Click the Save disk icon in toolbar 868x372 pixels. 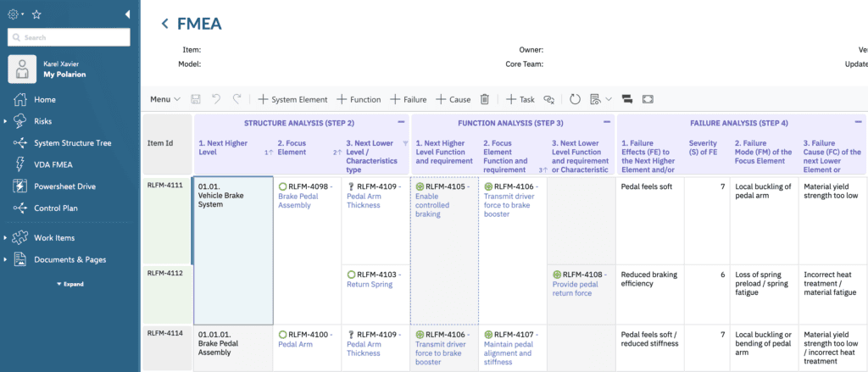(x=197, y=99)
